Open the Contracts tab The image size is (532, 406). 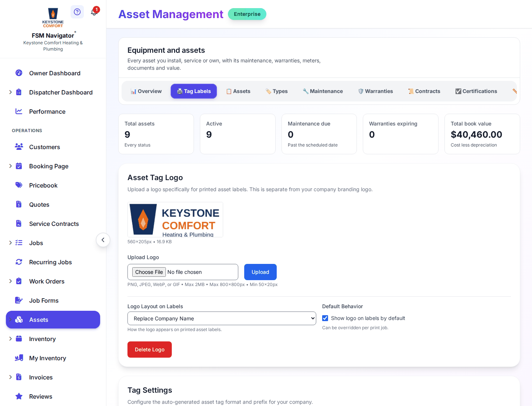[x=424, y=91]
